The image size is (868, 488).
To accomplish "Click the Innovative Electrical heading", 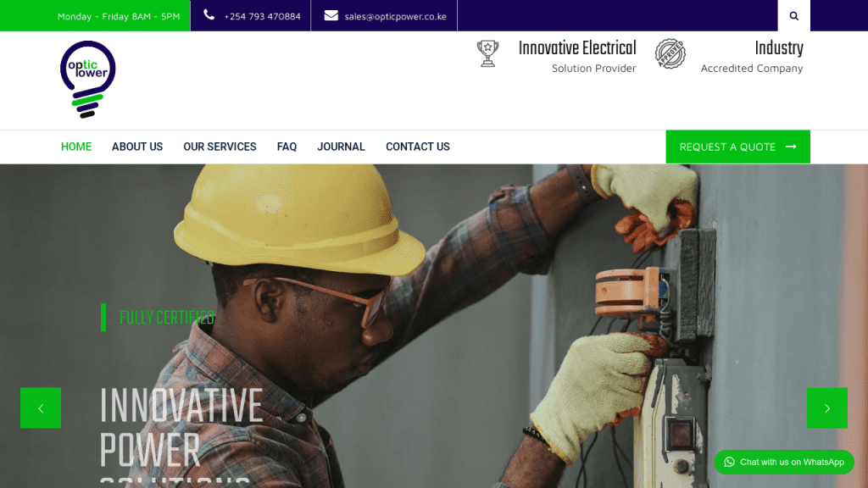I will [577, 48].
